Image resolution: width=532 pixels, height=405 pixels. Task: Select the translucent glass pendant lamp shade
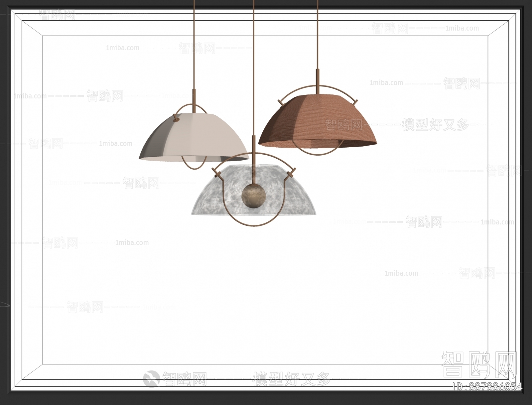pyautogui.click(x=254, y=190)
